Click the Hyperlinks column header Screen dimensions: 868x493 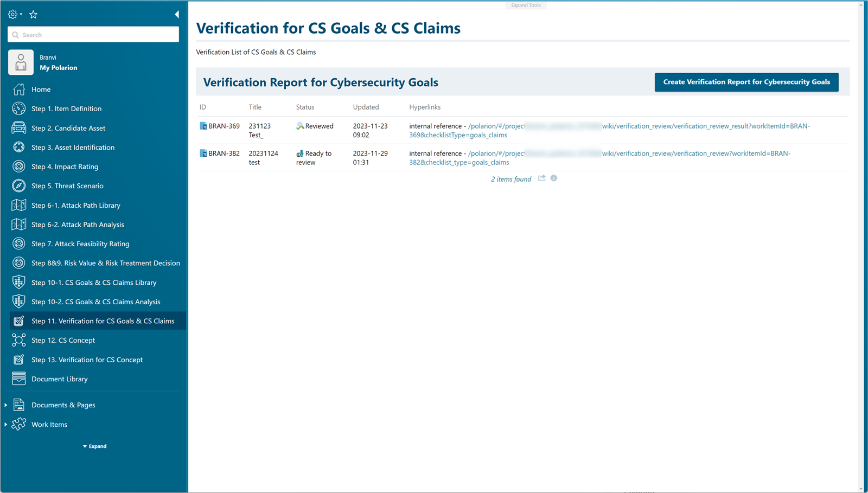[x=425, y=107]
